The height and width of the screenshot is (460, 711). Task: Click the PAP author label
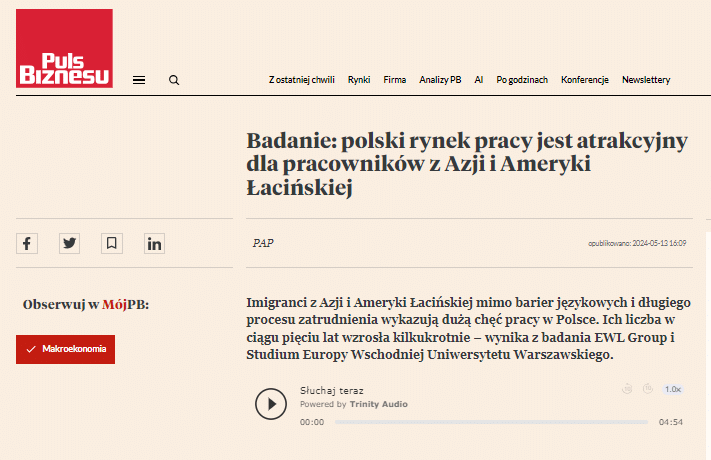263,243
